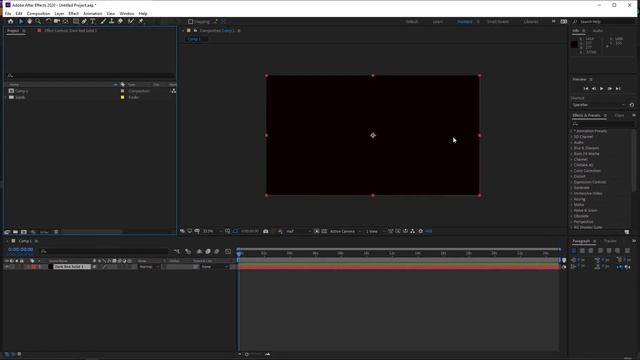Screen dimensions: 640x360
Task: Enable motion blur for timeline
Action: click(217, 251)
